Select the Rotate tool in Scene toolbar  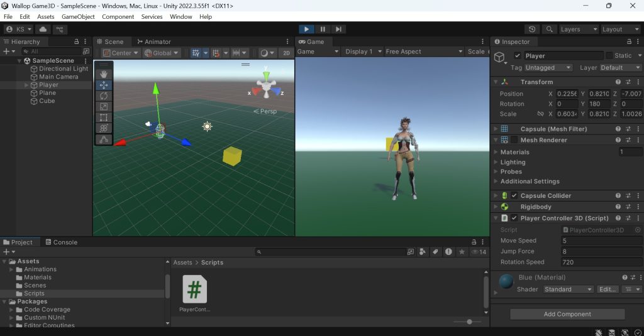pyautogui.click(x=104, y=96)
